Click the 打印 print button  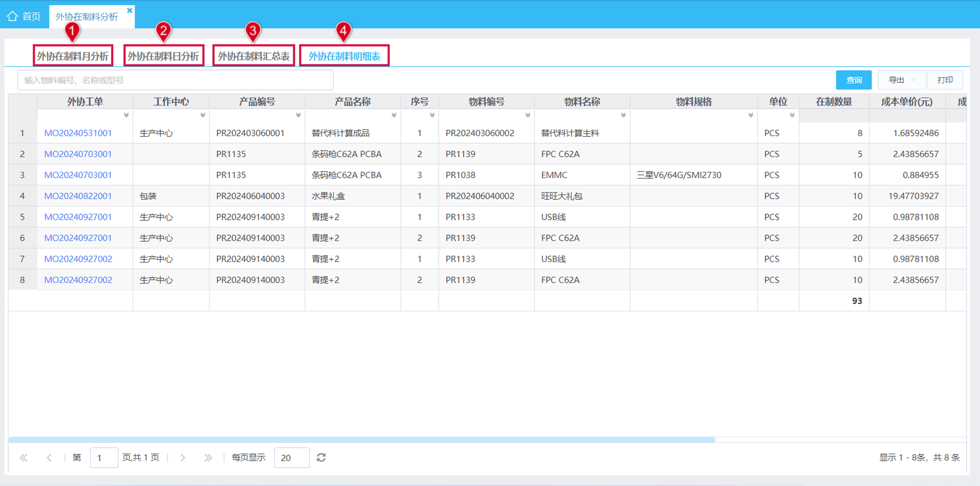945,80
